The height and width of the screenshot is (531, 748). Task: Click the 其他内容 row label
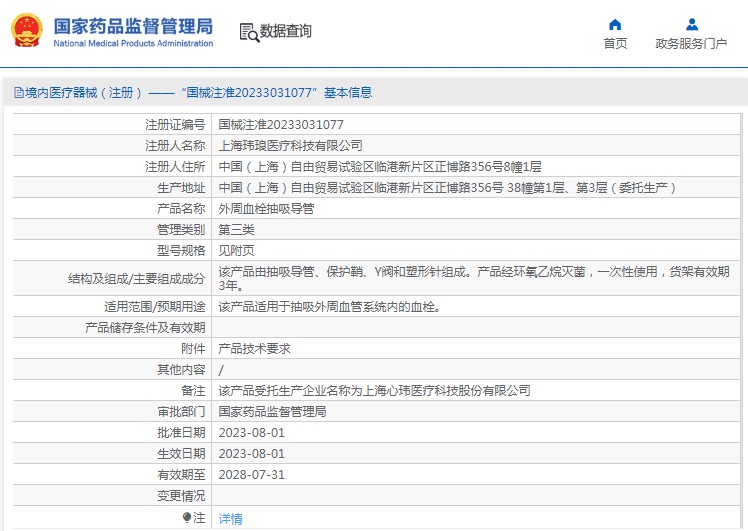[x=181, y=370]
